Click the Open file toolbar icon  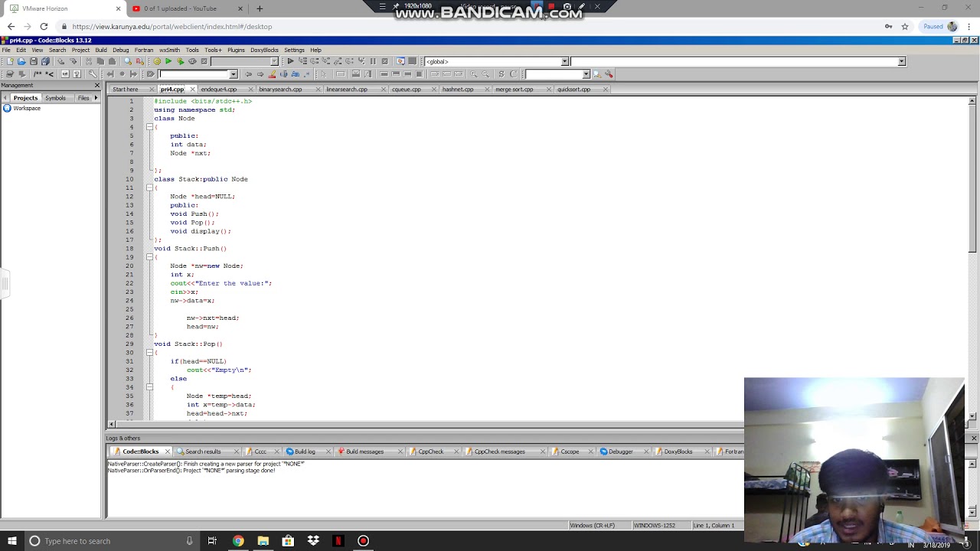(21, 61)
